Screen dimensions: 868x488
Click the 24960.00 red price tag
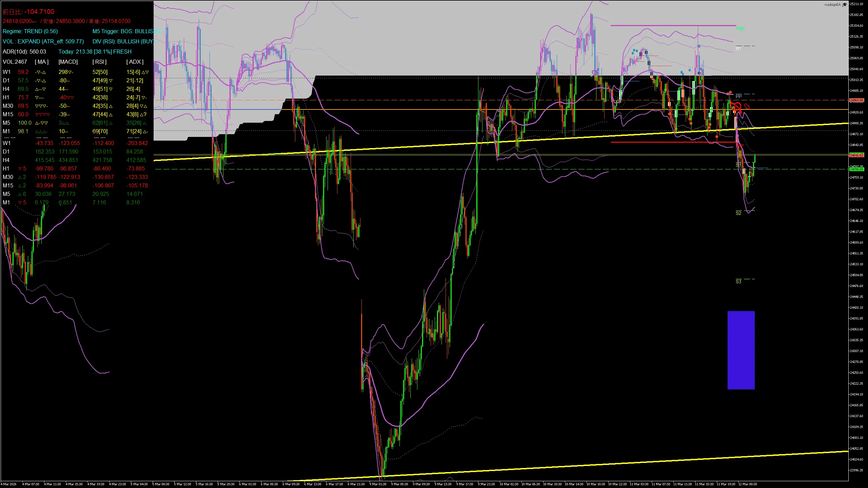click(x=856, y=100)
